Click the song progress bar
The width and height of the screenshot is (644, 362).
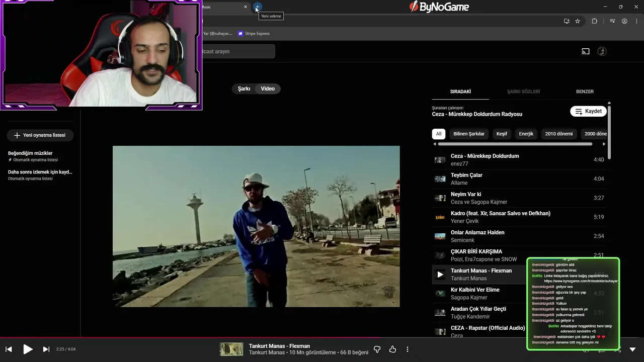[322, 337]
